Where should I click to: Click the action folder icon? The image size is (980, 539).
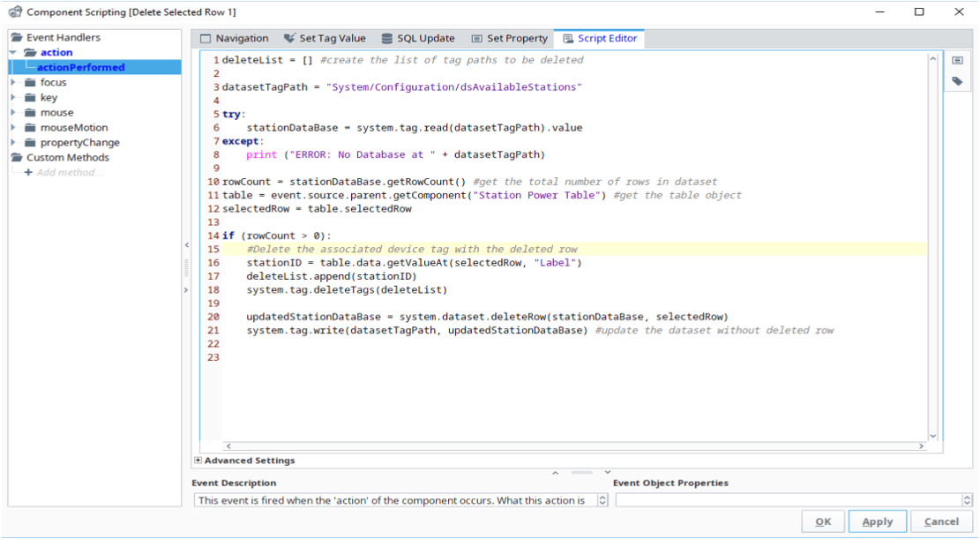pos(31,53)
